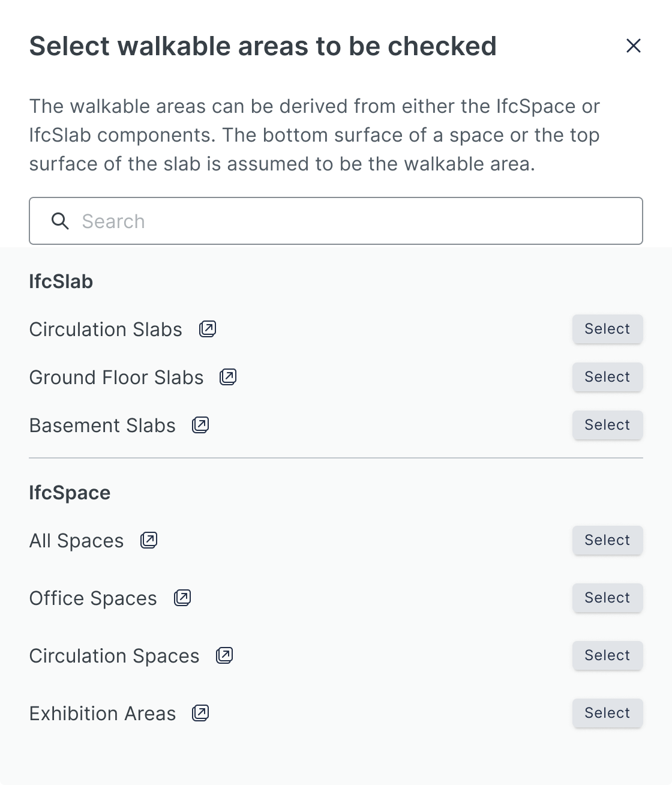
Task: Click the Office Spaces item label
Action: point(93,598)
